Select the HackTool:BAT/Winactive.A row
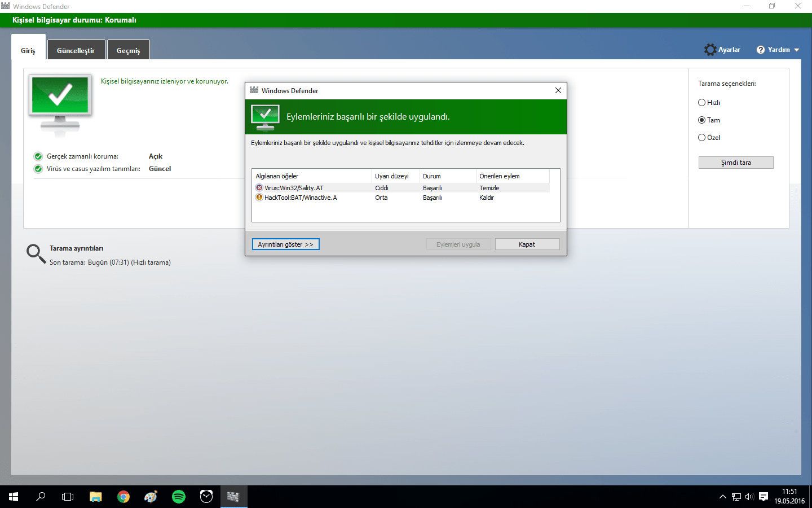The image size is (812, 508). coord(401,198)
